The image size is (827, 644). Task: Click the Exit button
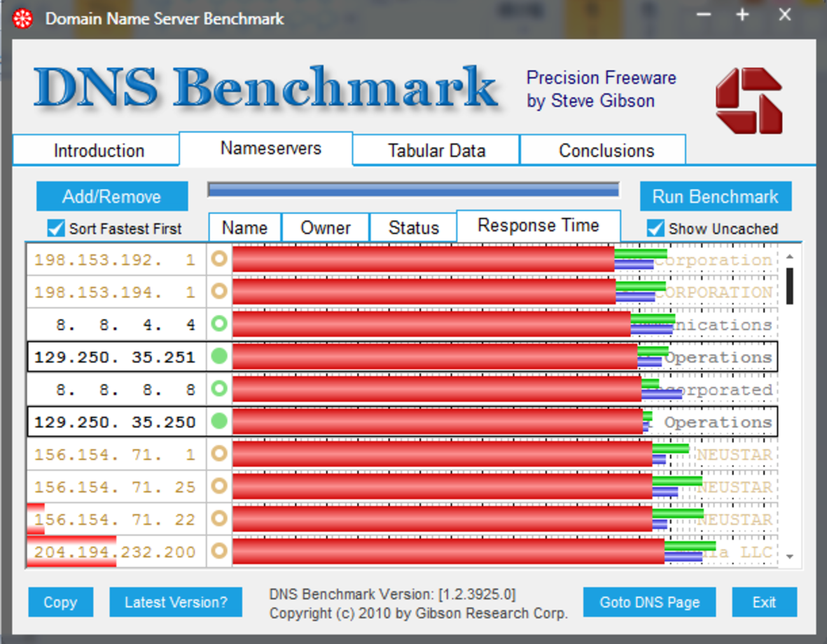click(764, 602)
